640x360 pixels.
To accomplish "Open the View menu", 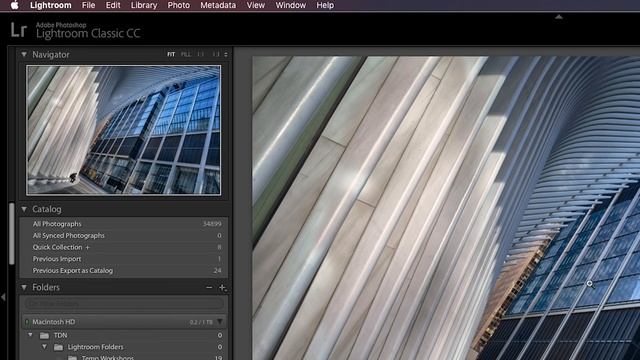I will (256, 5).
